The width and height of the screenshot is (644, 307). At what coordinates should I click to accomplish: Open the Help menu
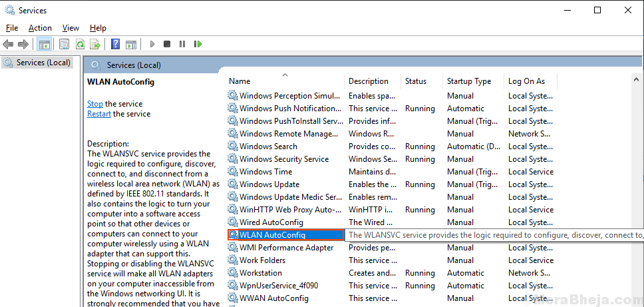point(98,28)
